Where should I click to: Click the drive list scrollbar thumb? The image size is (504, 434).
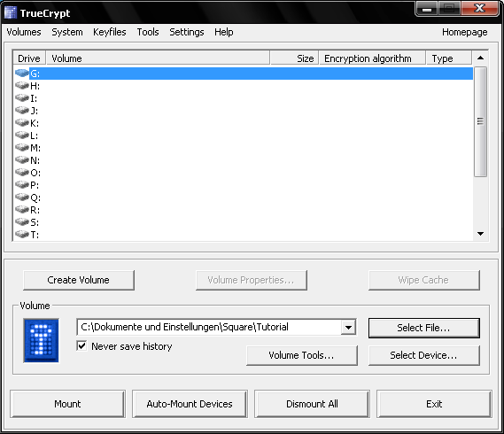[x=480, y=121]
